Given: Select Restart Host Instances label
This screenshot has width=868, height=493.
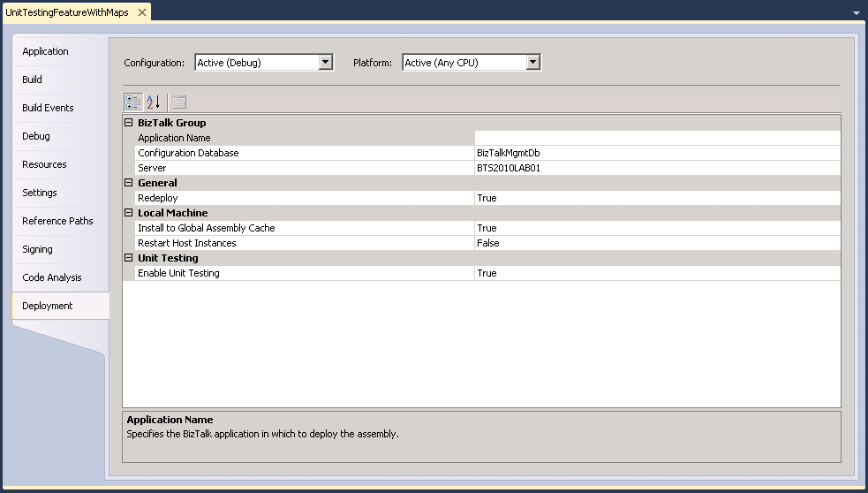Looking at the screenshot, I should (186, 243).
